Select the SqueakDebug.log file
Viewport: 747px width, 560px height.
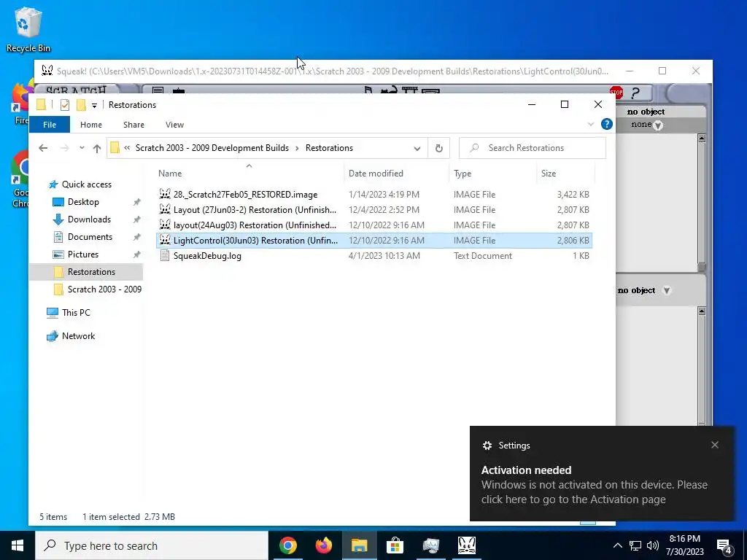(207, 256)
